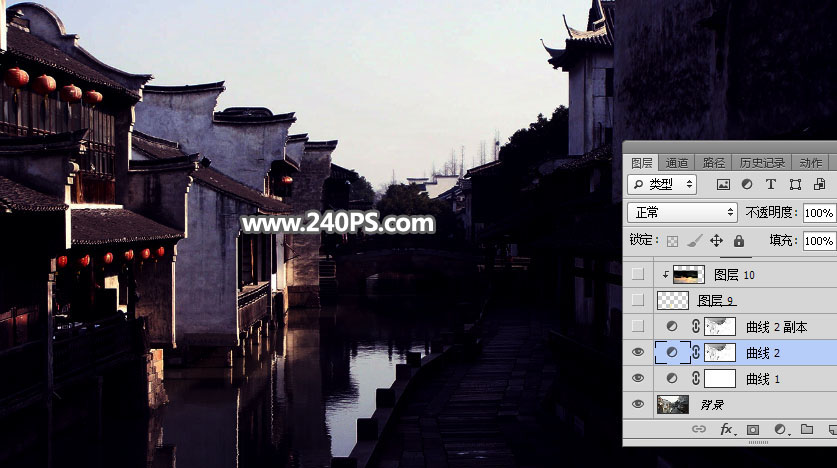Select layer named 曲线 2 副本
Viewport: 837px width, 468px height.
click(777, 327)
